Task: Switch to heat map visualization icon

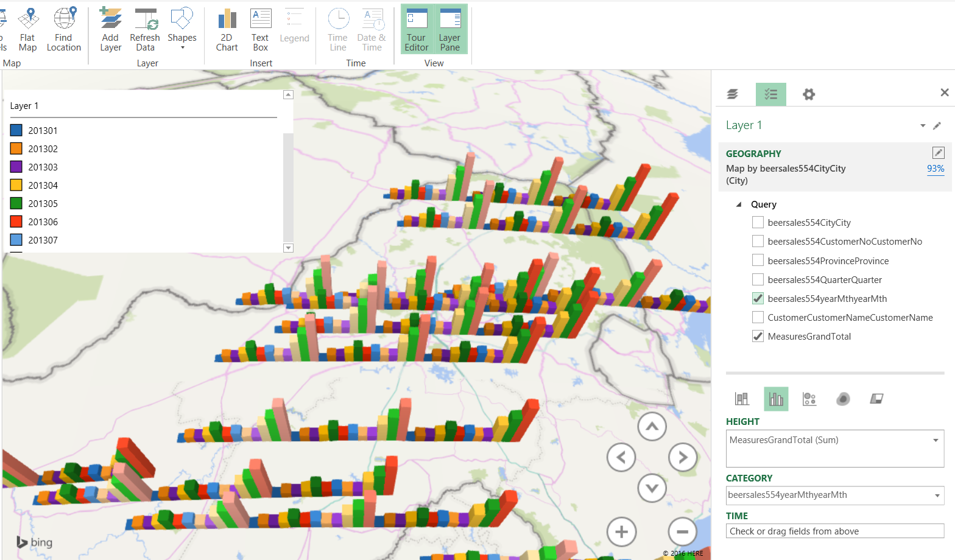Action: (843, 399)
